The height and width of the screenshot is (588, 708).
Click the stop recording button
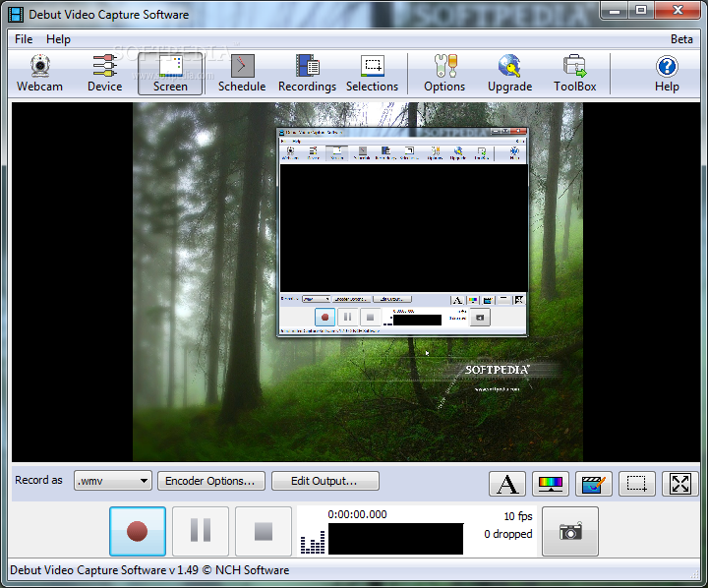[264, 531]
